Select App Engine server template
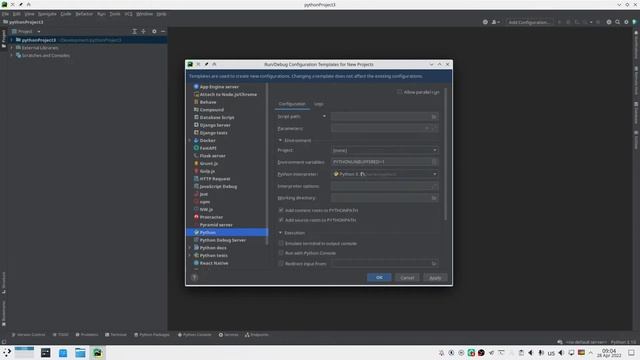The height and width of the screenshot is (360, 640). (219, 87)
